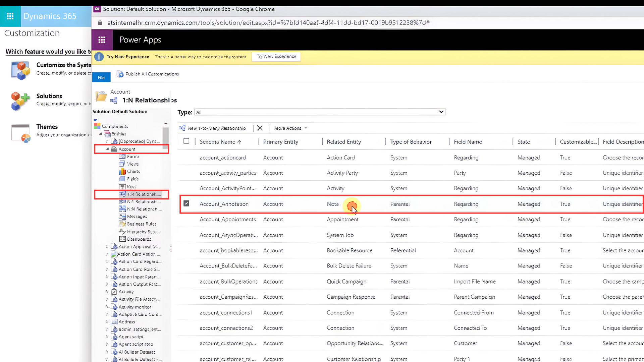644x362 pixels.
Task: Click the Solutions cubes icon
Action: pyautogui.click(x=20, y=101)
